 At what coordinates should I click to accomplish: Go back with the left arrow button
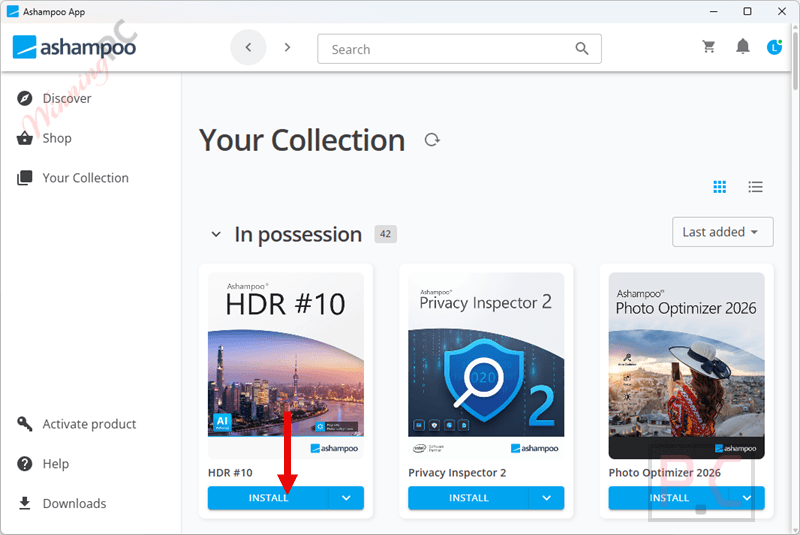tap(248, 47)
